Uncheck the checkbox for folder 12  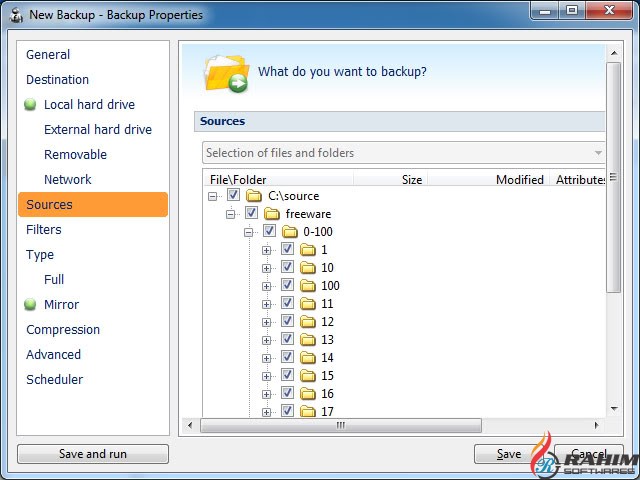click(x=287, y=320)
